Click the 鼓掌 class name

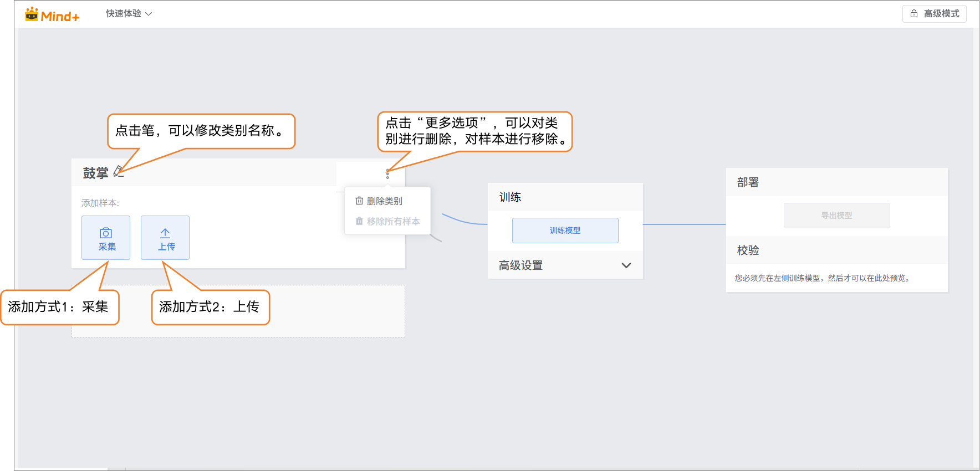tap(95, 173)
